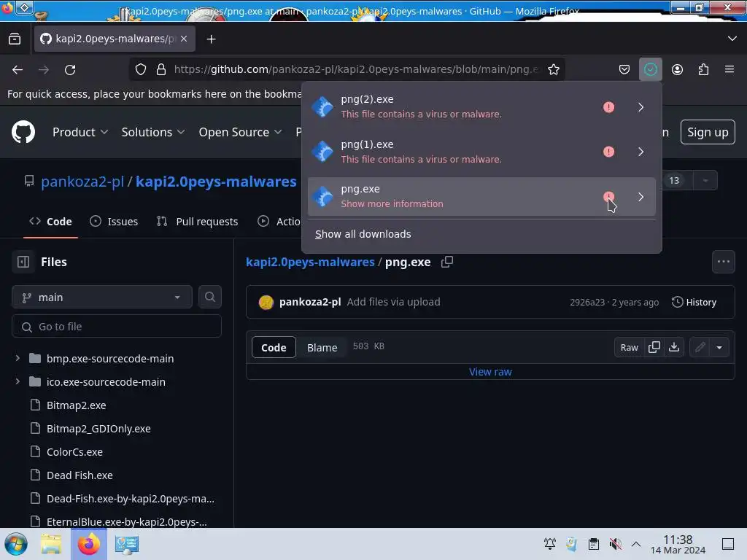Expand the Solutions menu
747x560 pixels.
[153, 132]
